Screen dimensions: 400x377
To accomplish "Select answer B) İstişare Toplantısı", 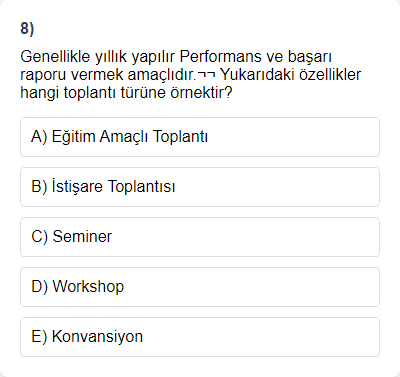I will click(x=200, y=187).
